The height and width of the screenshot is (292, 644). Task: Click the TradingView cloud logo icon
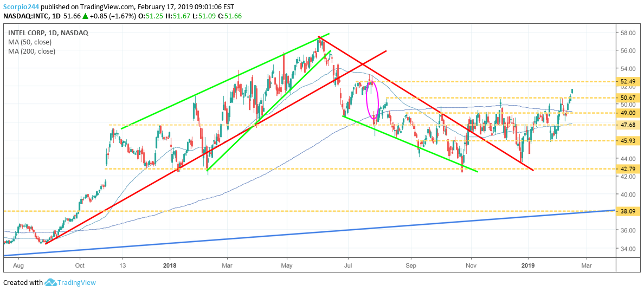[51, 282]
